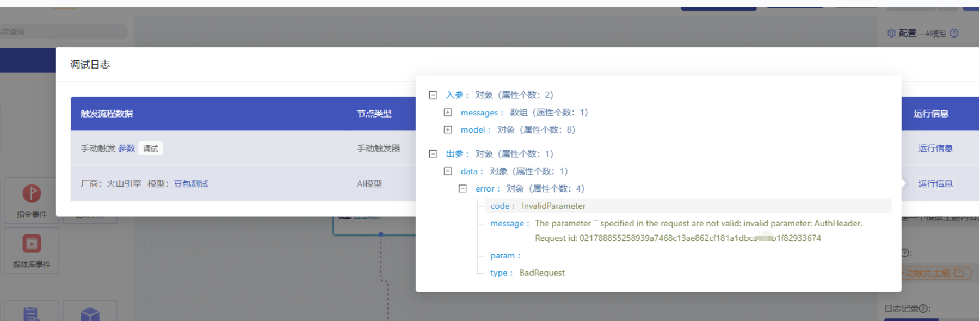Open the 豆包测试 model link
This screenshot has height=321, width=980.
[191, 184]
